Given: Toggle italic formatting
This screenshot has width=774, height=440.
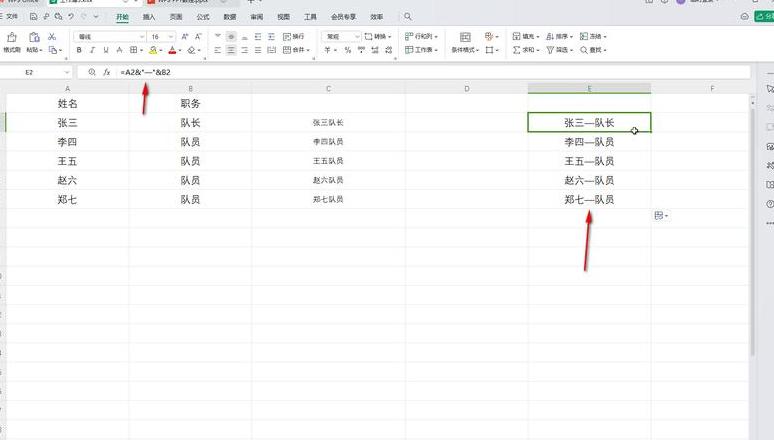Looking at the screenshot, I should [x=92, y=50].
